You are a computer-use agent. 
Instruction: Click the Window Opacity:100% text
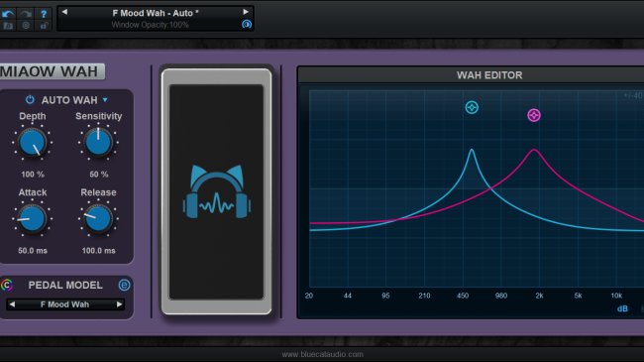pyautogui.click(x=151, y=25)
